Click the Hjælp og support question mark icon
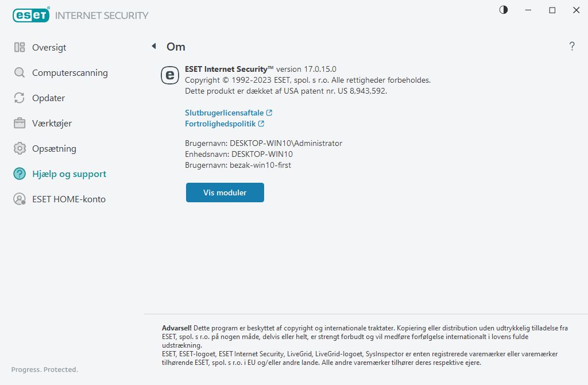Image resolution: width=588 pixels, height=385 pixels. tap(19, 174)
